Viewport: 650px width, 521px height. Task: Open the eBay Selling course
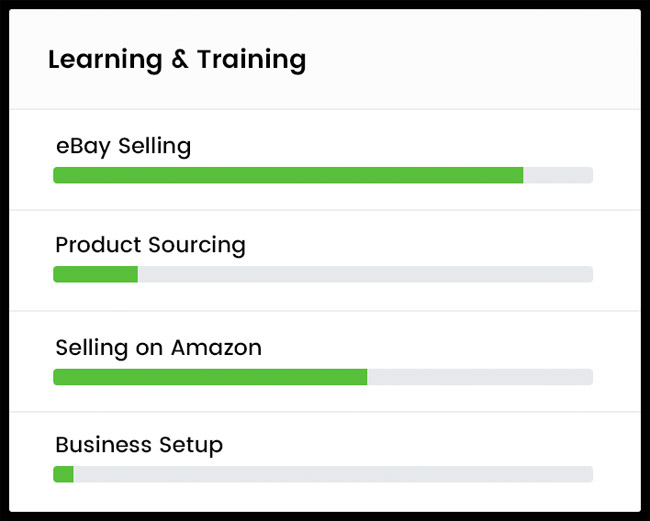tap(123, 146)
